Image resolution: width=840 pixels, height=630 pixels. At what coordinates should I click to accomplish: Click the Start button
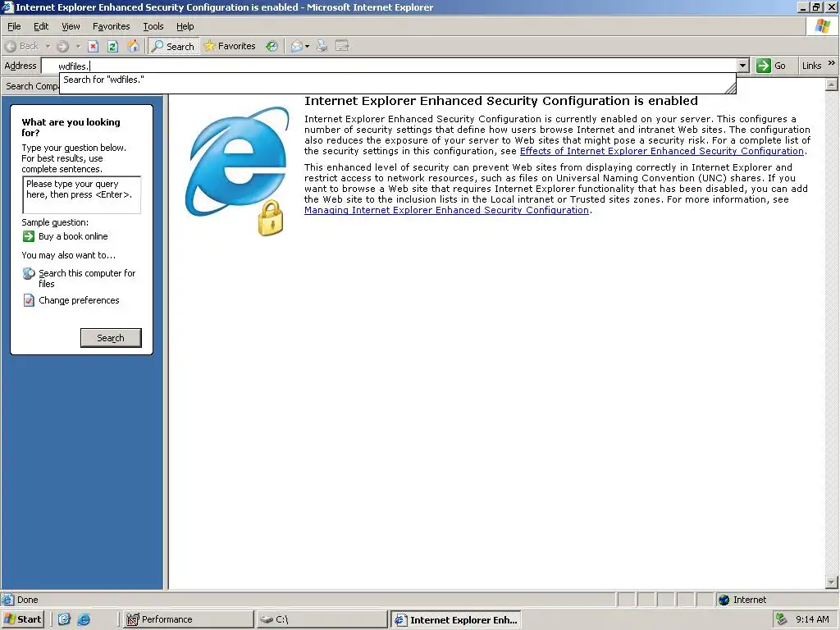(x=22, y=619)
